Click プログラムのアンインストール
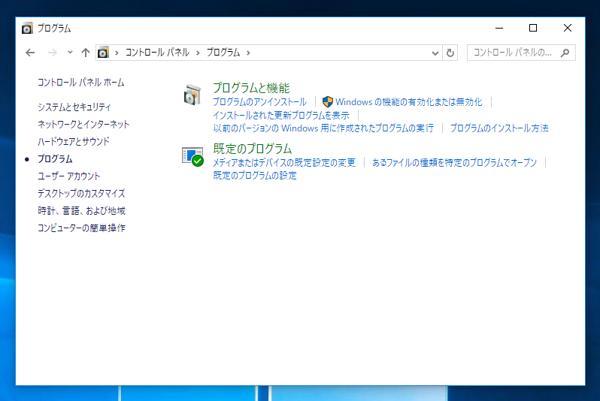Image resolution: width=600 pixels, height=401 pixels. (x=260, y=102)
